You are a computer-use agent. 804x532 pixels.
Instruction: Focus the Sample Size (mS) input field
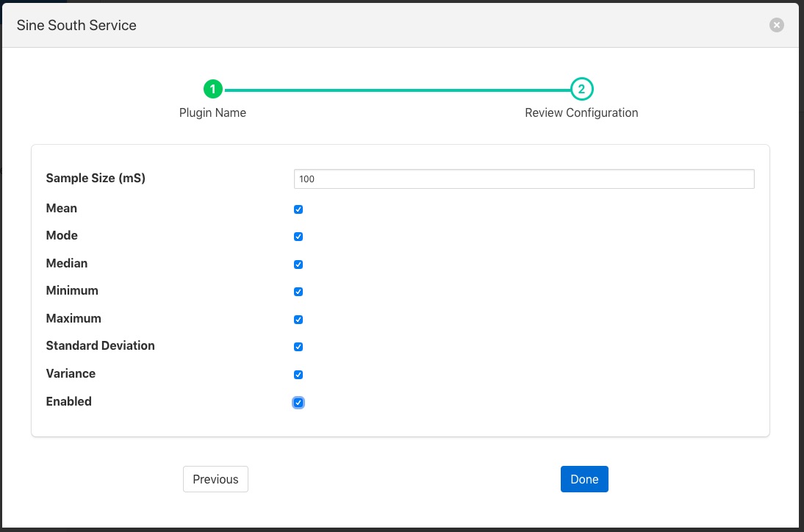point(523,179)
